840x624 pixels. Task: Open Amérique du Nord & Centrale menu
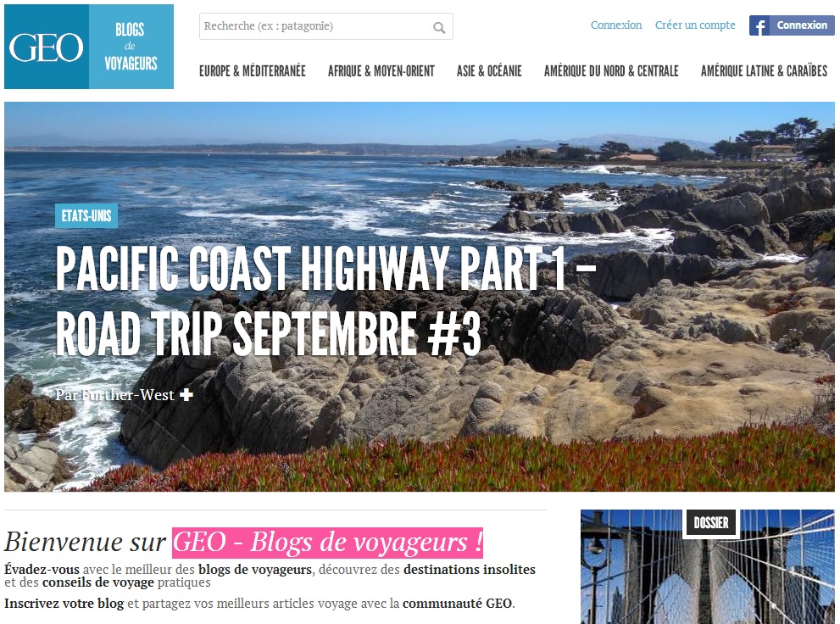(x=611, y=70)
